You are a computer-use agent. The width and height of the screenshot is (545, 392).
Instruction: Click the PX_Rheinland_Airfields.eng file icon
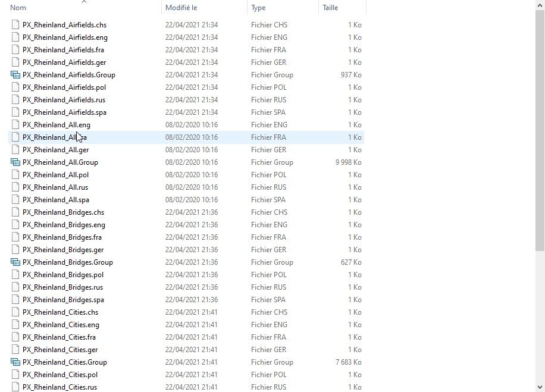[x=15, y=37]
